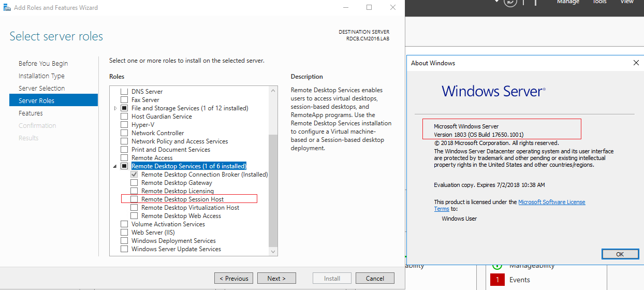644x290 pixels.
Task: Select the Server Roles step
Action: coord(53,100)
